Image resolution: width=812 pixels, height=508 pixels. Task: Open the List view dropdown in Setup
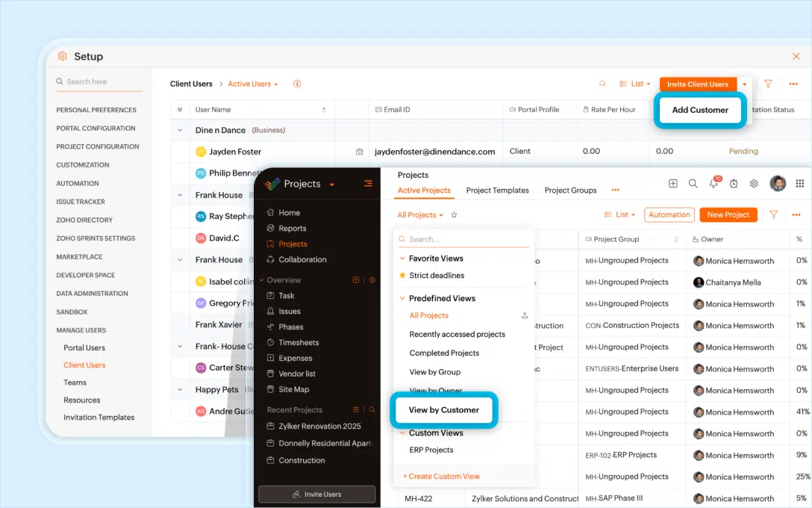pos(635,84)
